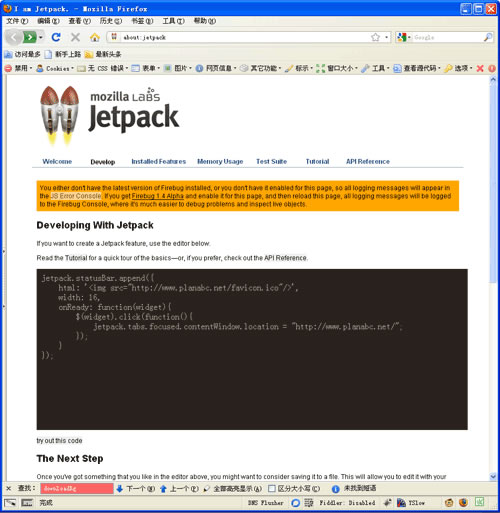Open the back/forward history dropdown arrow
This screenshot has height=513, width=500.
tap(41, 37)
